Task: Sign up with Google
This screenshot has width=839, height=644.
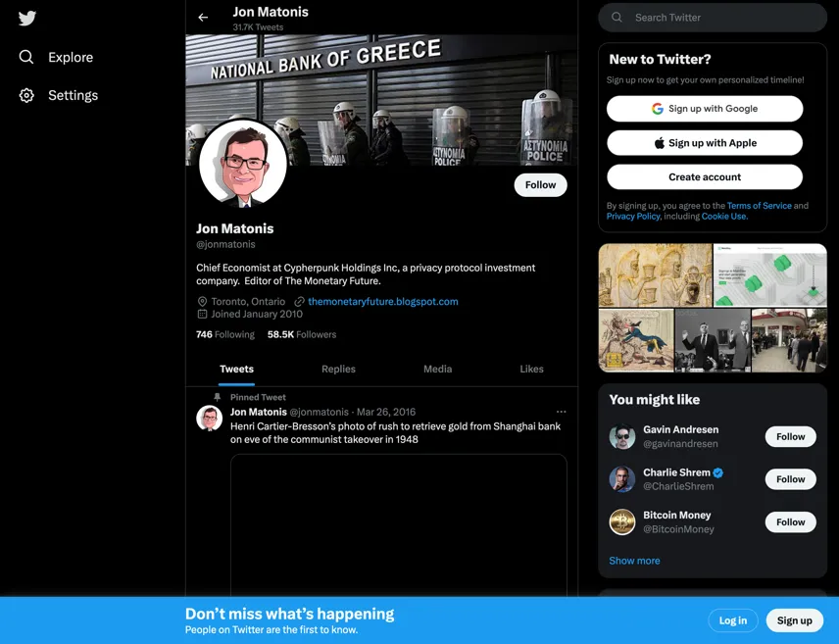Action: (x=705, y=109)
